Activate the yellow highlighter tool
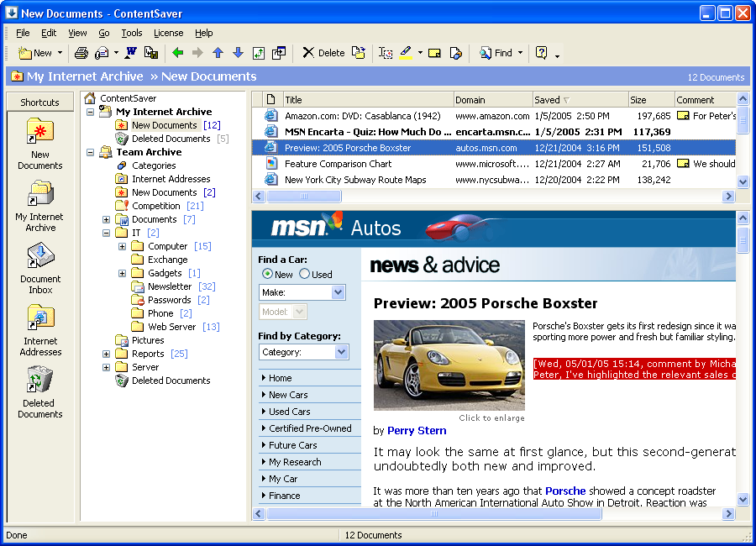The height and width of the screenshot is (546, 756). (x=406, y=53)
